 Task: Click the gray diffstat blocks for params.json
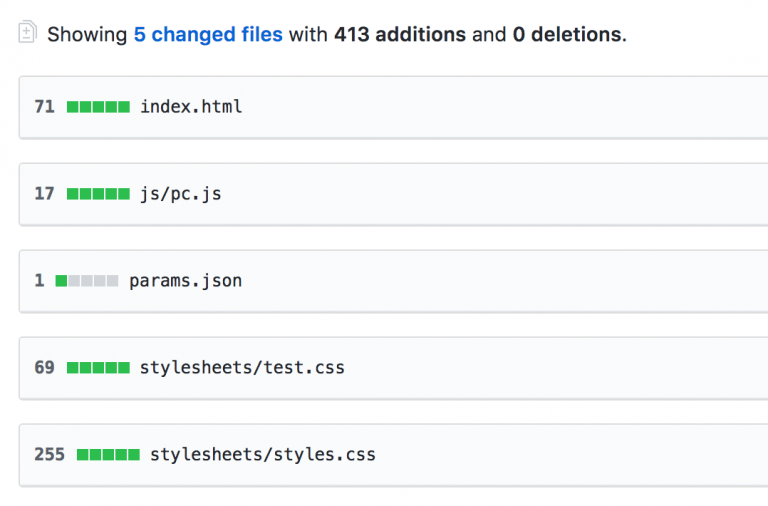click(x=94, y=281)
